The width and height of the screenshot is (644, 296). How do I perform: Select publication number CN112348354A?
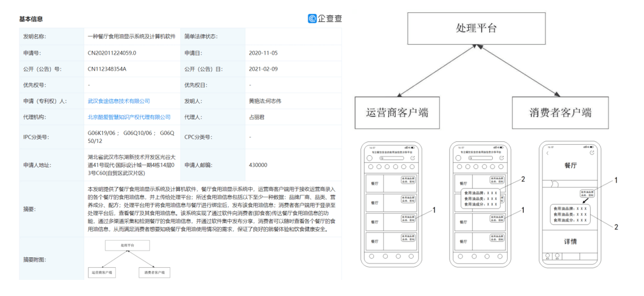pos(107,69)
